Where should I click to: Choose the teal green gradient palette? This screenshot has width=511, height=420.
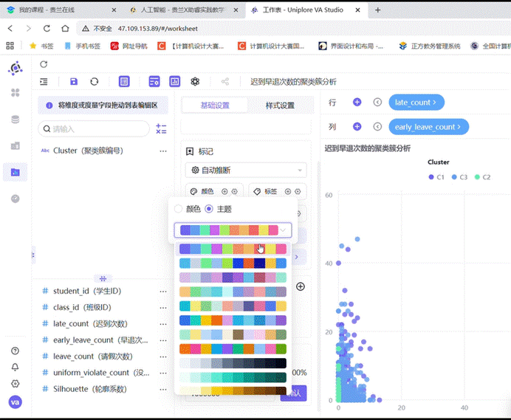point(233,378)
